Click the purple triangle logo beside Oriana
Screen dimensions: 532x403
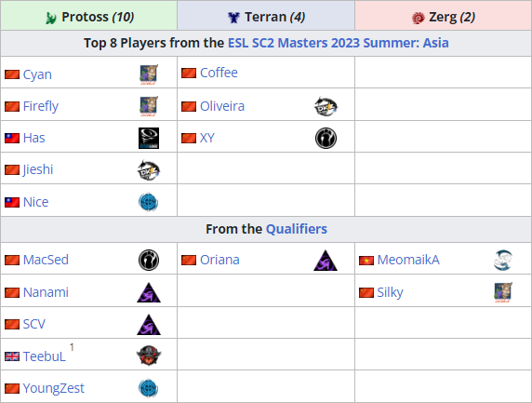(x=326, y=261)
